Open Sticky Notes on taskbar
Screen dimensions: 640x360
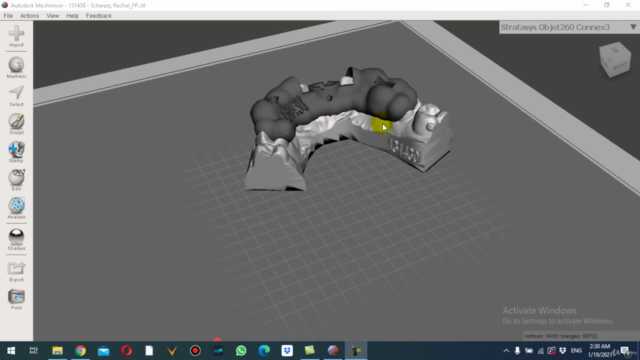point(310,351)
